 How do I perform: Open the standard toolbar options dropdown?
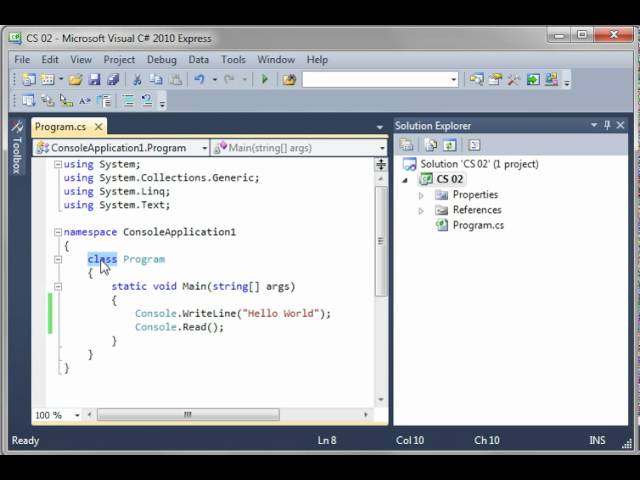tap(567, 83)
